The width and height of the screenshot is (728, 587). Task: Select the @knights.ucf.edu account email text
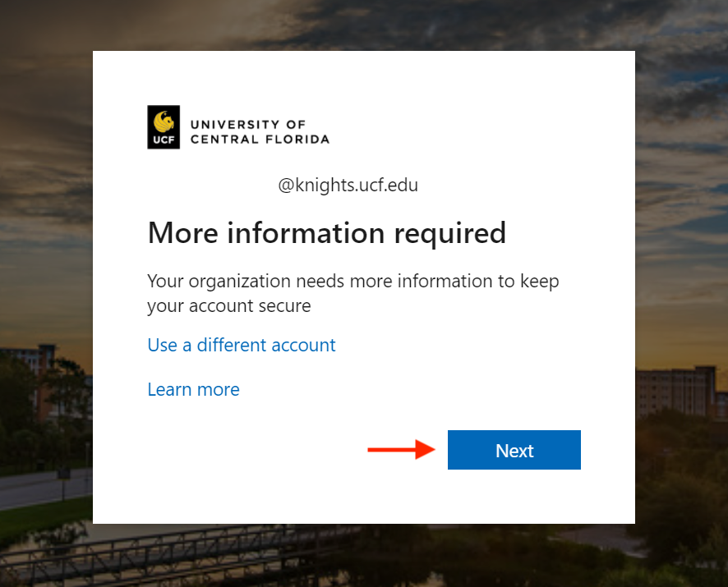pyautogui.click(x=348, y=186)
